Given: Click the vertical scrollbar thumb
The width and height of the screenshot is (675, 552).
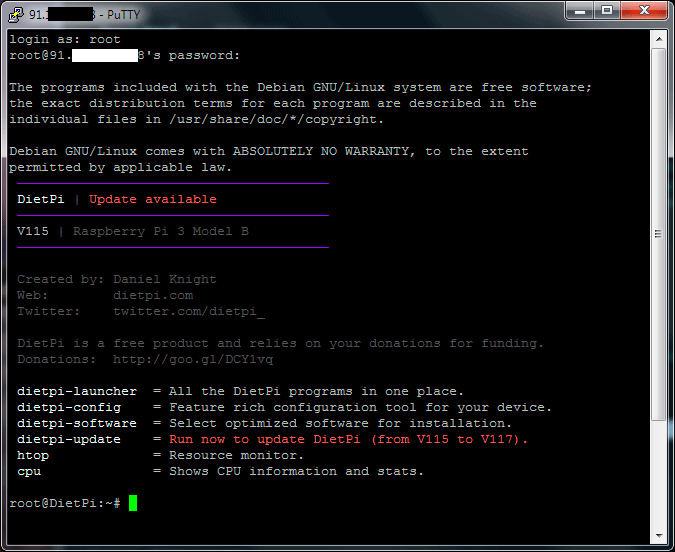Looking at the screenshot, I should 659,234.
